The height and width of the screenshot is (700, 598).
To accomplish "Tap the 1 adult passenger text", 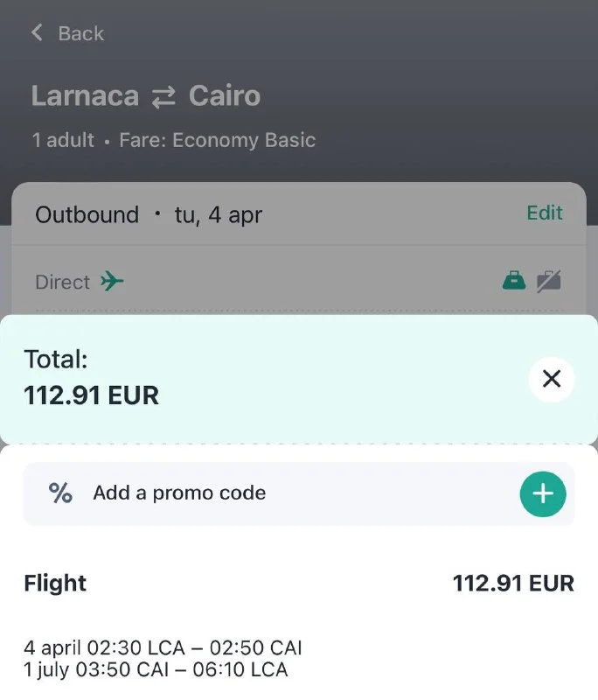I will [x=63, y=140].
